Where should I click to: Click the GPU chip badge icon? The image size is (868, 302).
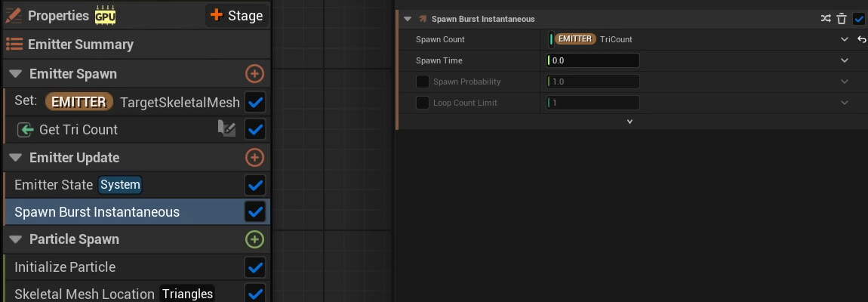pos(105,16)
